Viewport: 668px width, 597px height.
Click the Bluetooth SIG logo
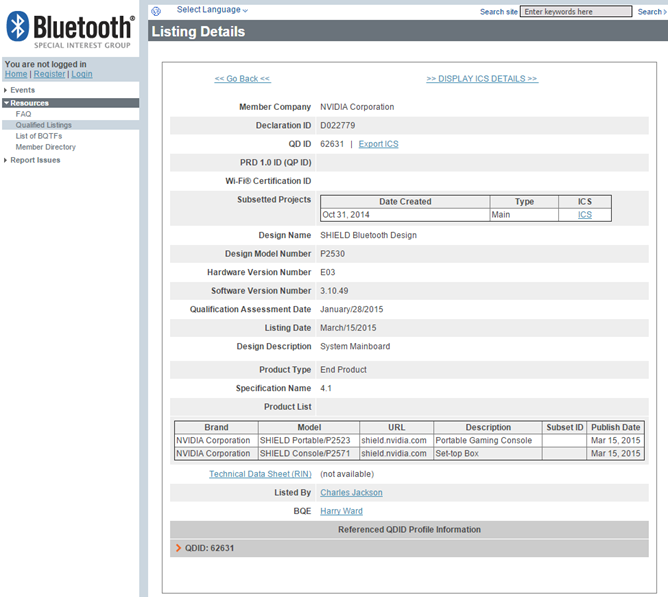(70, 30)
